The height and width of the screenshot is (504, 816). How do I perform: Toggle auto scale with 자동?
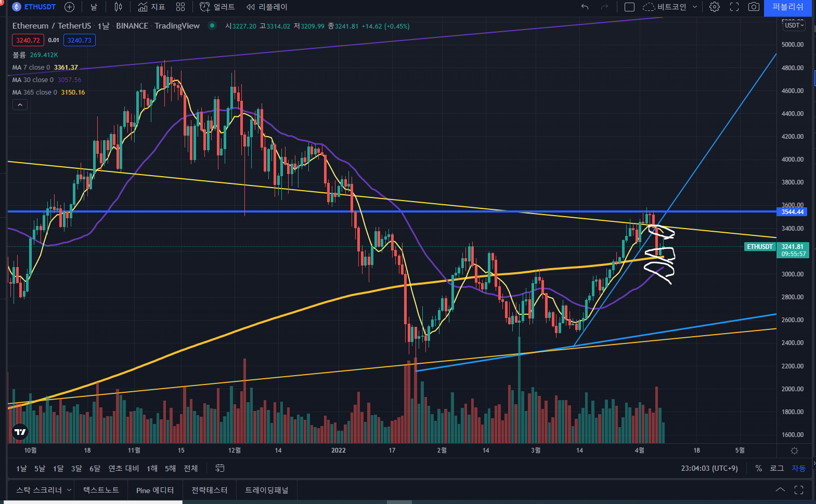click(798, 469)
